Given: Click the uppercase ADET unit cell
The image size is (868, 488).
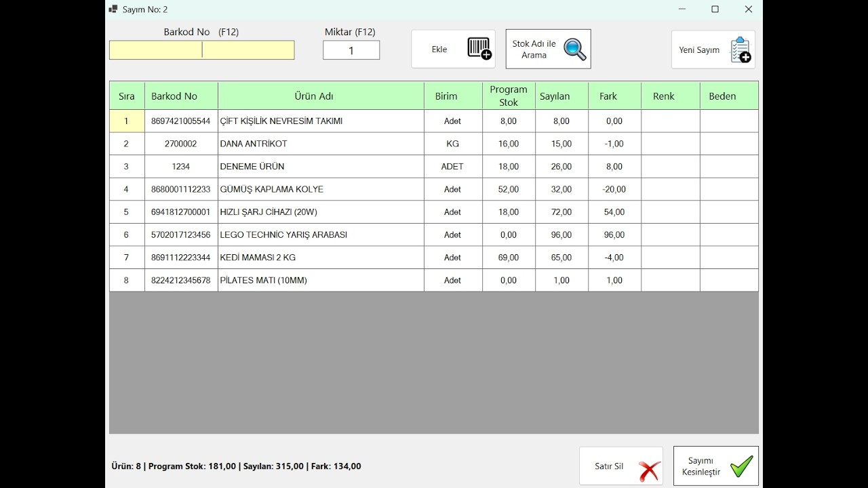Looking at the screenshot, I should coord(453,167).
